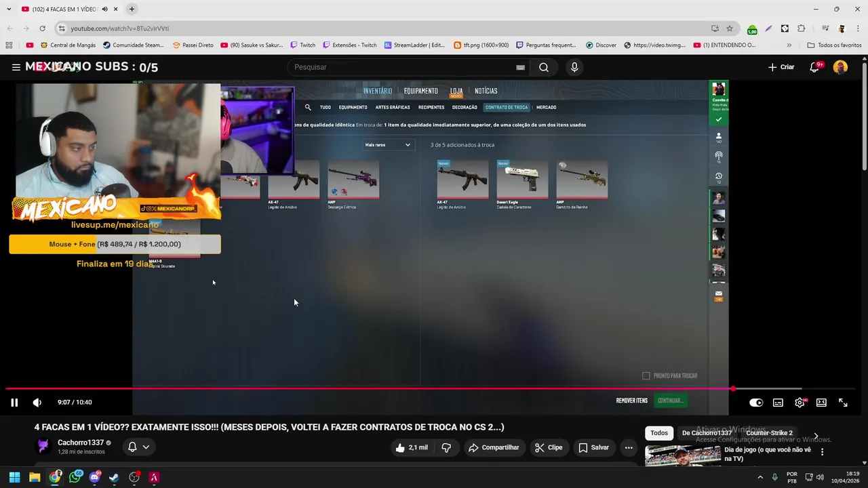The height and width of the screenshot is (488, 868).
Task: Like the video with thumbs up
Action: [412, 447]
